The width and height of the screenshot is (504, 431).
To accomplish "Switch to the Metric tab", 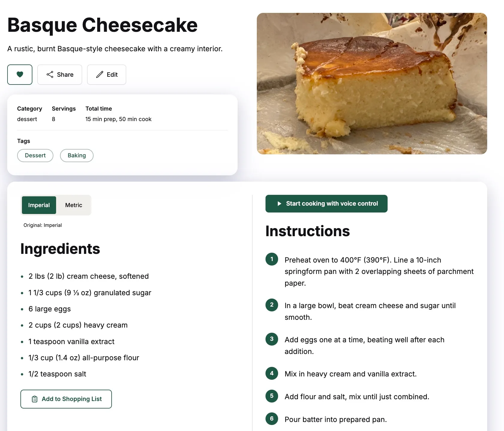I will (73, 205).
